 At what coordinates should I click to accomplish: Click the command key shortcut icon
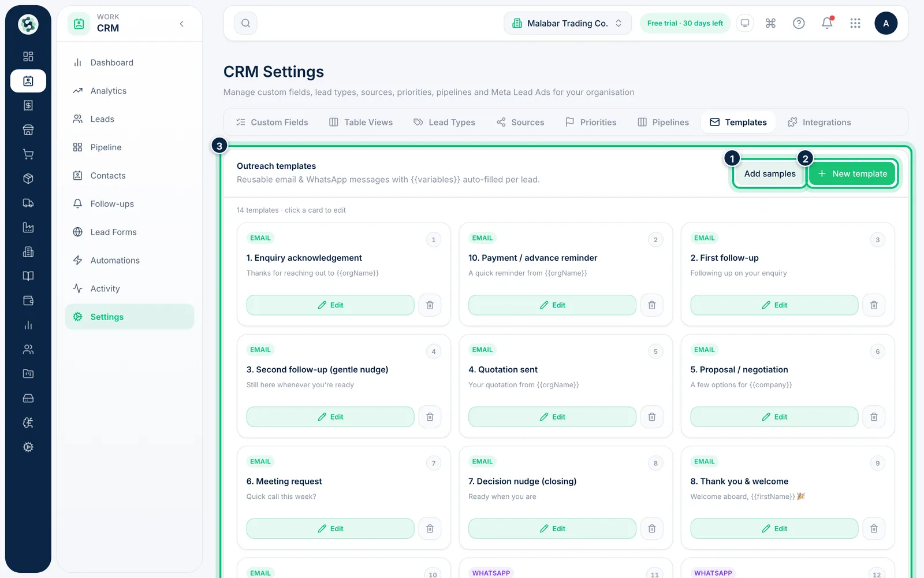(770, 23)
